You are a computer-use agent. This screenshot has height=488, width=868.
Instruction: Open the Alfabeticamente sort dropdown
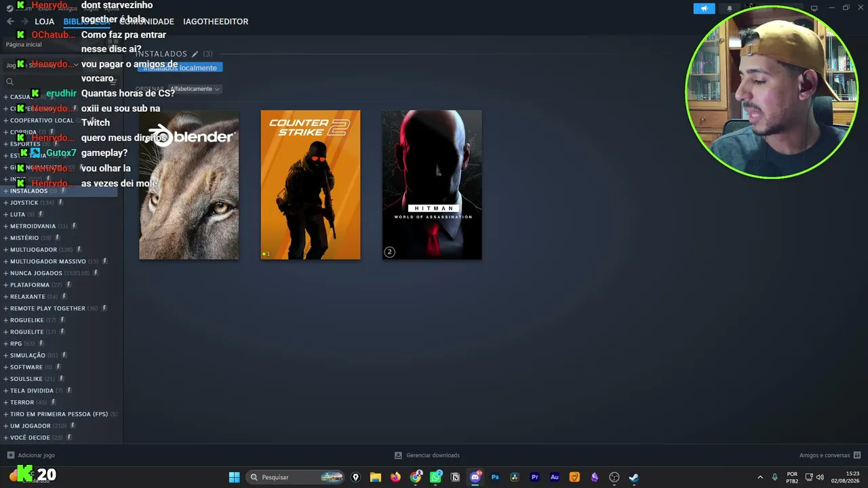pos(195,89)
